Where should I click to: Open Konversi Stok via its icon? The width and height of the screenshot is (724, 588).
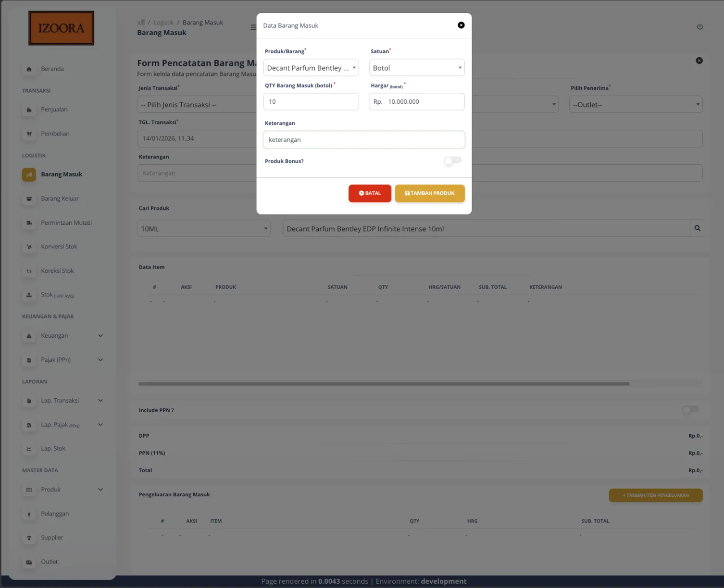(29, 246)
